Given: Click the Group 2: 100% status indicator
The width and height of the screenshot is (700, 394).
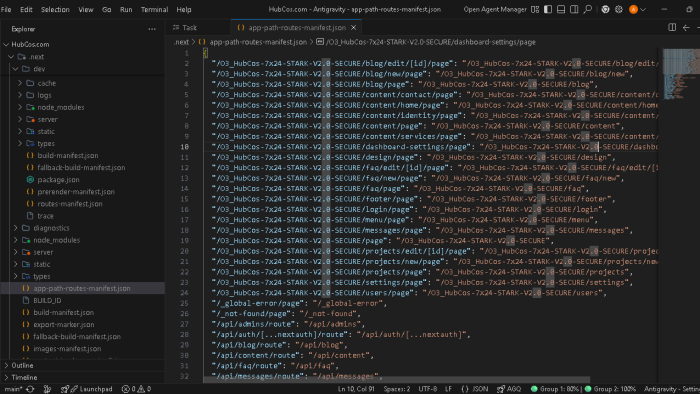Looking at the screenshot, I should pyautogui.click(x=610, y=389).
